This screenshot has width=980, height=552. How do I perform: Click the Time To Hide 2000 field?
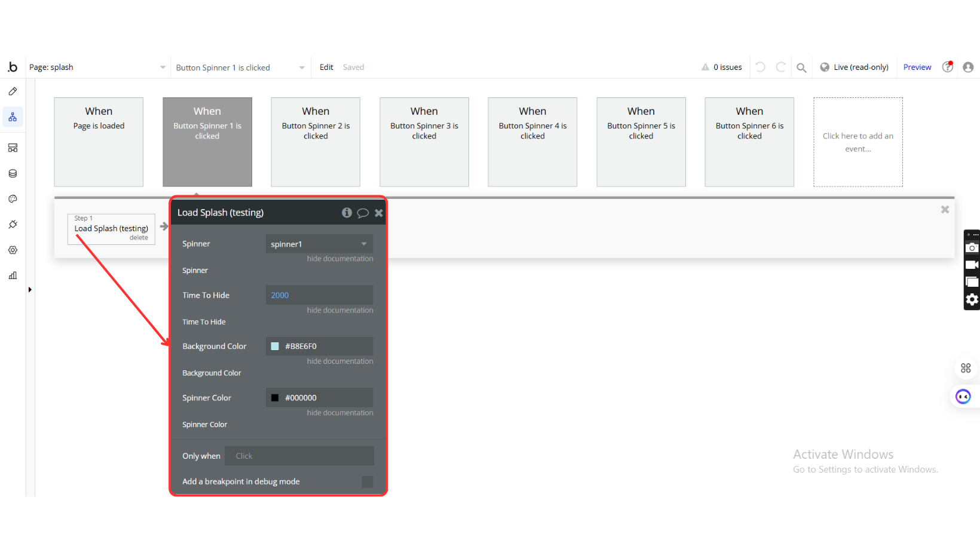(x=319, y=295)
